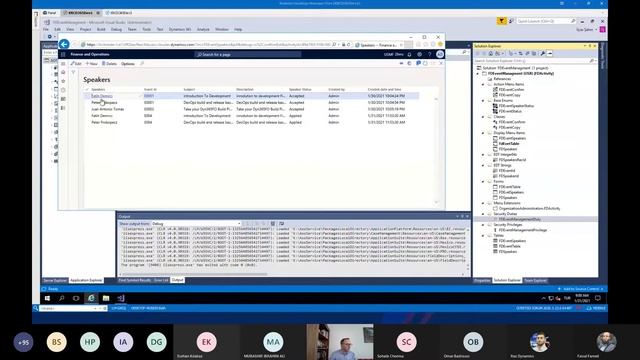Search Solution Explorer input field
This screenshot has width=640, height=360.
(535, 61)
